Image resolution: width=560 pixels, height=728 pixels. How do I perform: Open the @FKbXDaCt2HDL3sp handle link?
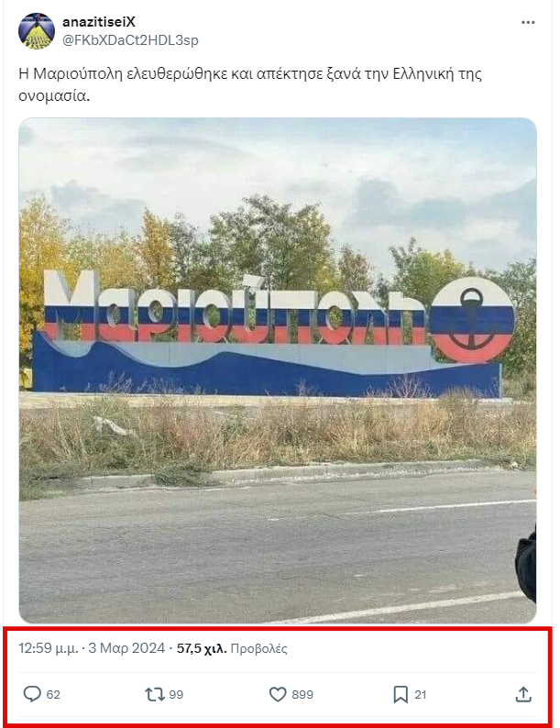[x=130, y=40]
